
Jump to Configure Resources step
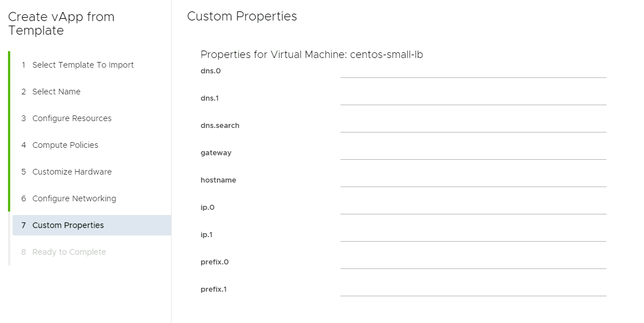click(72, 118)
